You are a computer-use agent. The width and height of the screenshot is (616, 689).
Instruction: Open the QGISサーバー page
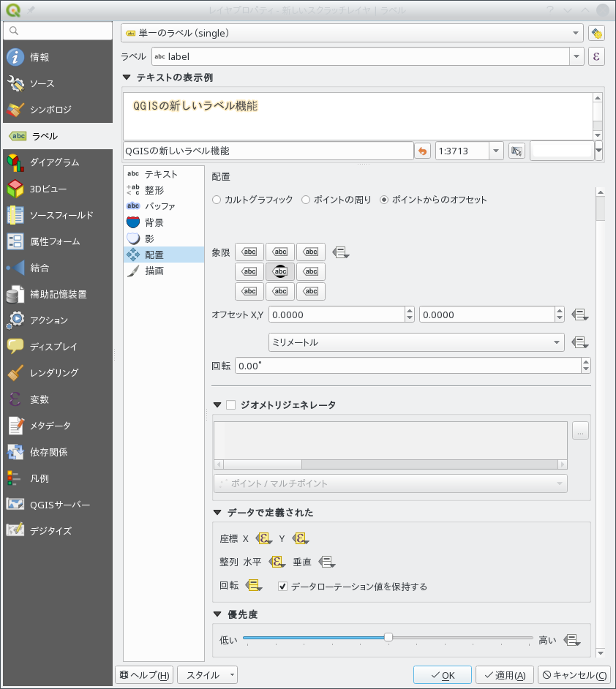pyautogui.click(x=58, y=505)
